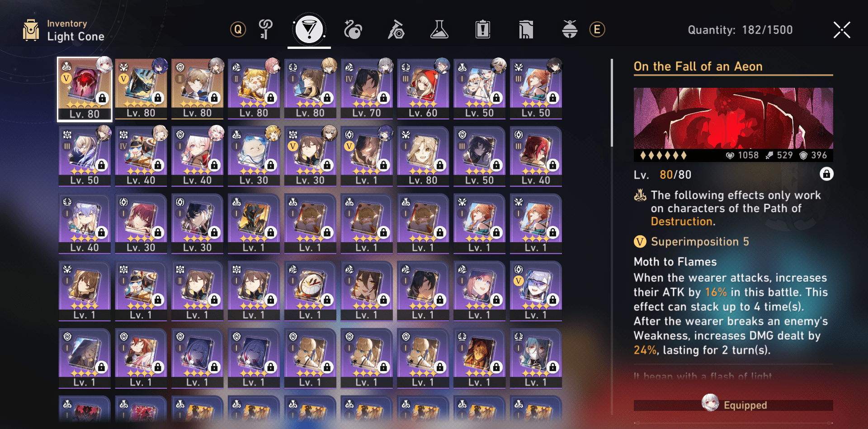The width and height of the screenshot is (868, 429).
Task: Switch to next category with E
Action: pos(597,30)
